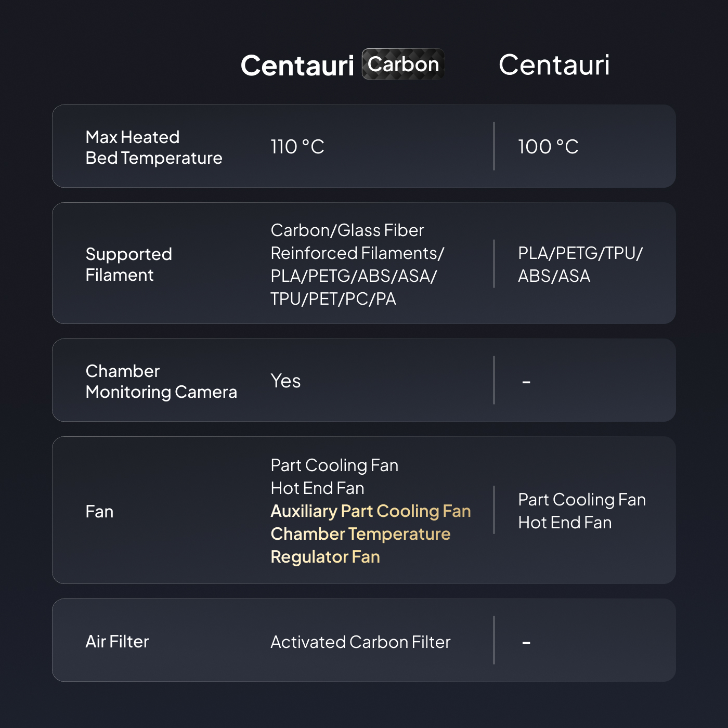The image size is (728, 728).
Task: Select the 110 °C value
Action: 297,147
